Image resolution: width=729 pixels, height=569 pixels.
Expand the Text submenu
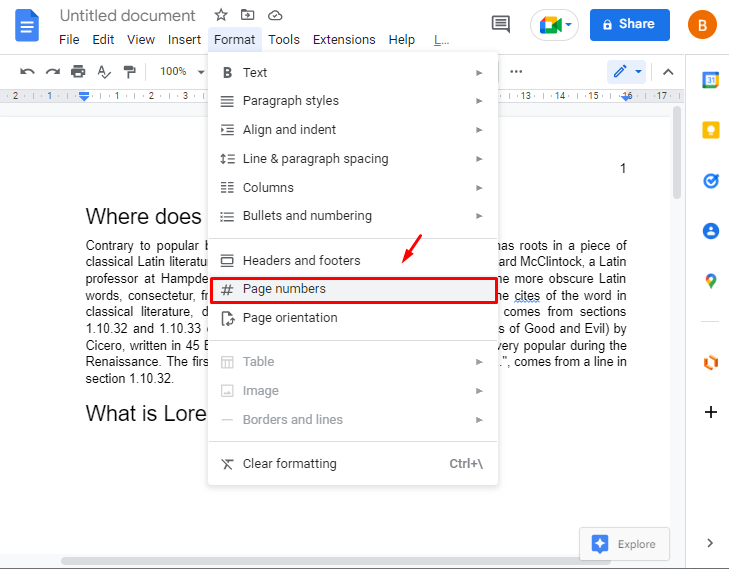(353, 73)
